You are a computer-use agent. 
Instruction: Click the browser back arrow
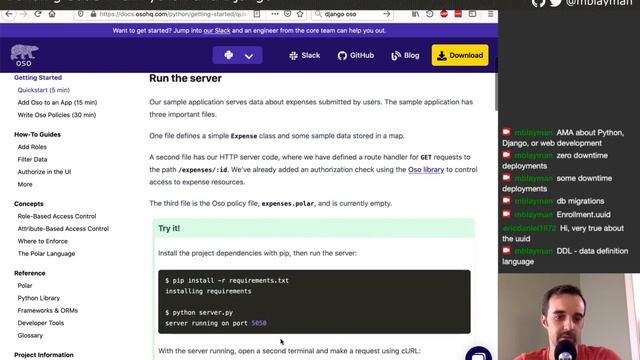click(9, 14)
